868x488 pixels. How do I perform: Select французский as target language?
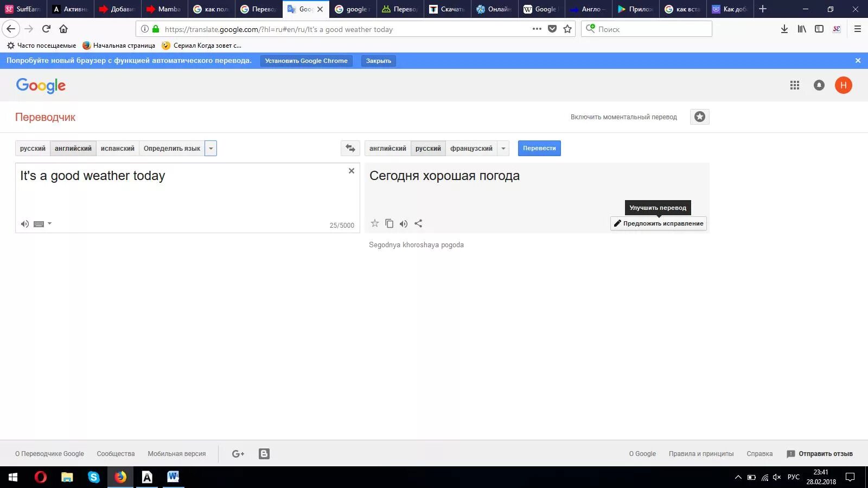click(471, 149)
